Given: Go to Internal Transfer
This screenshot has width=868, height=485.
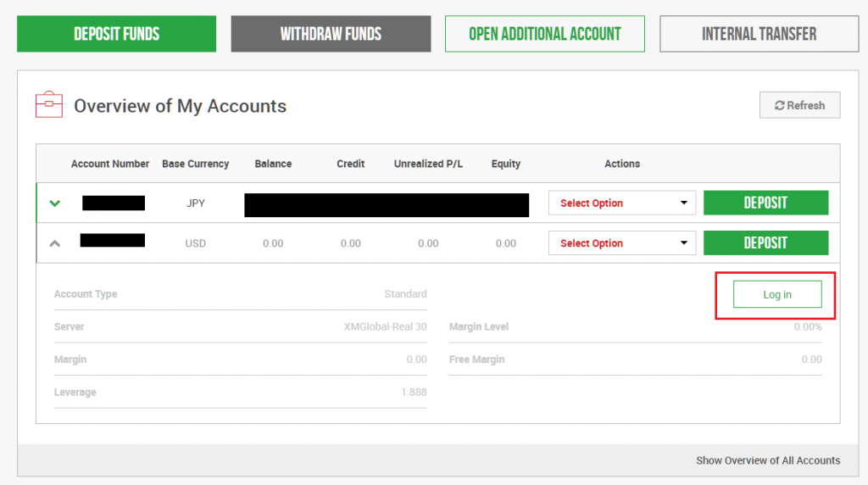Looking at the screenshot, I should (x=759, y=34).
